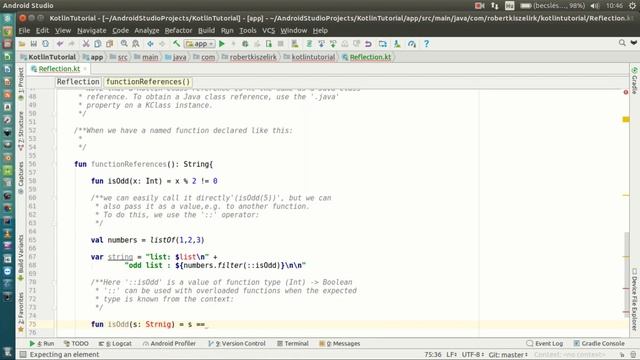Screen dimensions: 640x360
Task: Open the File menu
Action: tap(24, 31)
